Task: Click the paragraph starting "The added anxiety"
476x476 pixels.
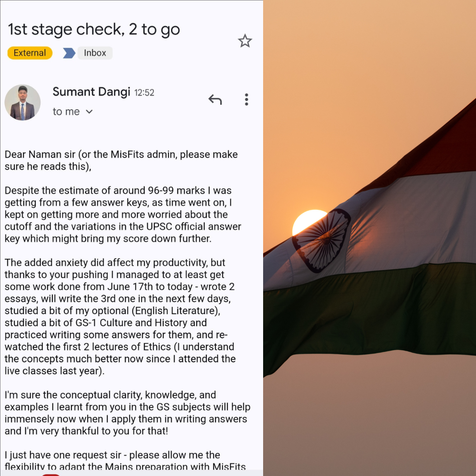Action: pos(120,316)
